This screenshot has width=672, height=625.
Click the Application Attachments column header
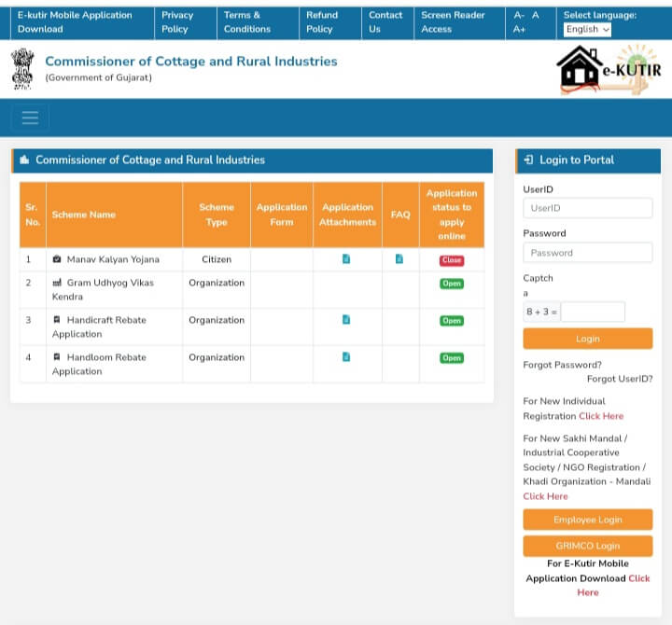tap(347, 215)
